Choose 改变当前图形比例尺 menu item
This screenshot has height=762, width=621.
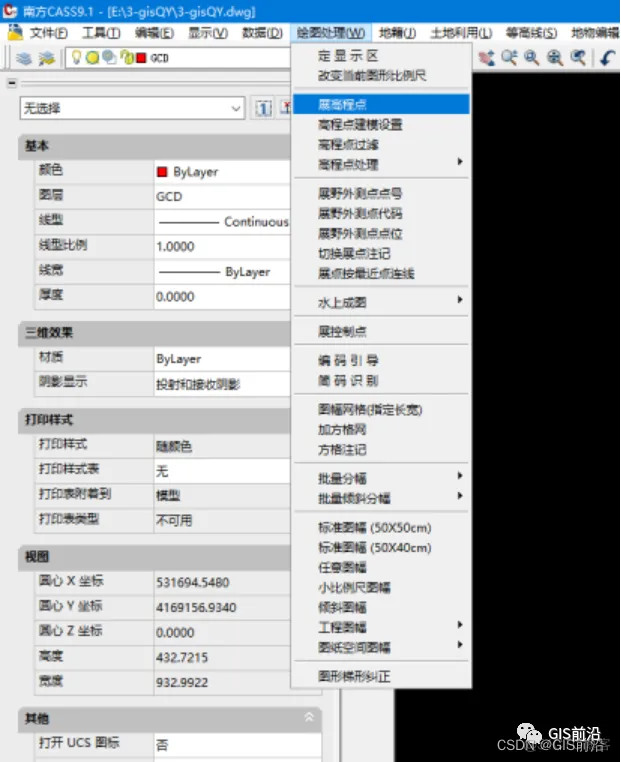click(381, 76)
